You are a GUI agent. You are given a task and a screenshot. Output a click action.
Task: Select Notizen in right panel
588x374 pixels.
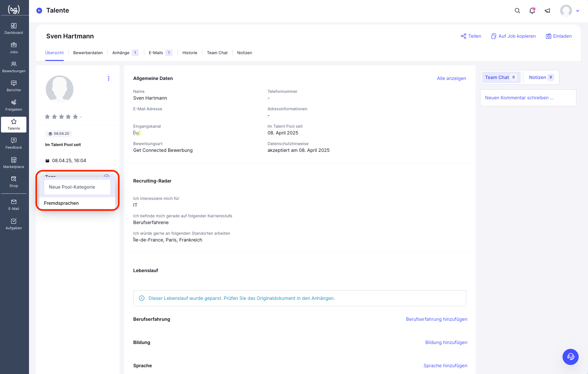coord(541,77)
